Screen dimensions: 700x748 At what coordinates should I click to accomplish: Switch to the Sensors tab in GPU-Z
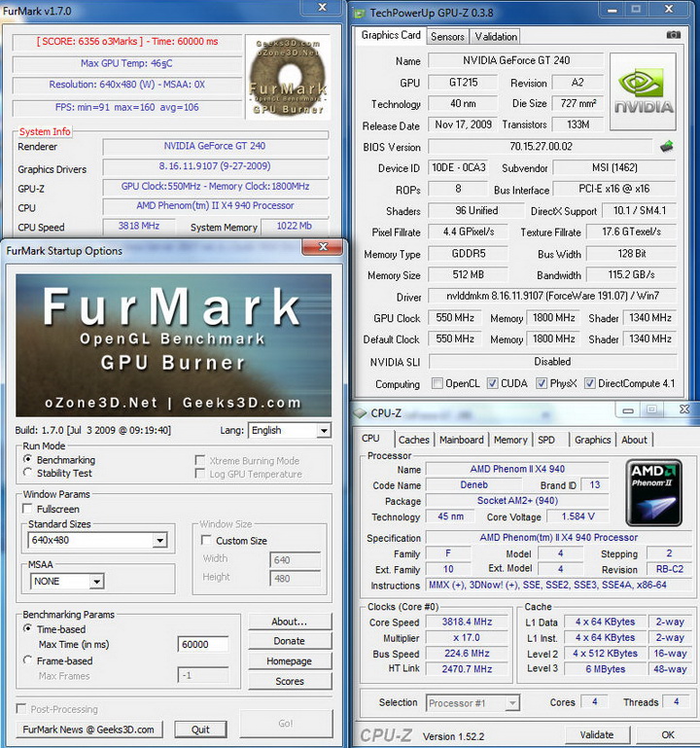coord(447,37)
